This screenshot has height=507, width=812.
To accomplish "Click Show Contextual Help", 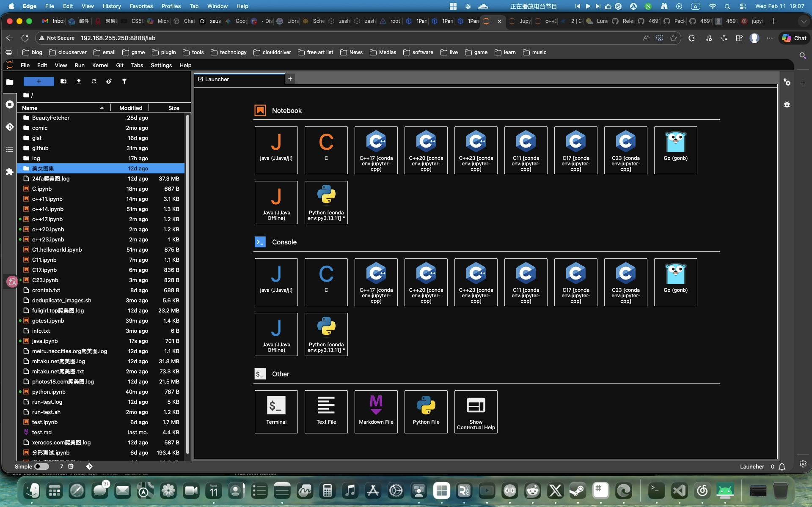I will coord(476,412).
